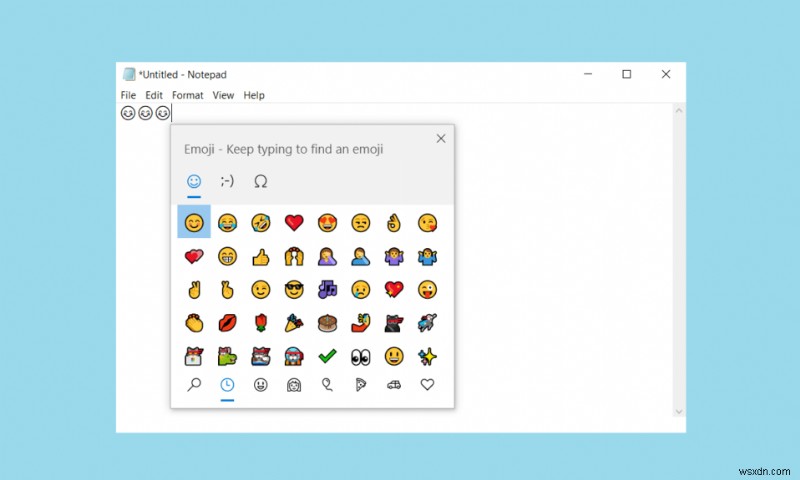
Task: Open the Omega symbols tab
Action: [x=261, y=181]
